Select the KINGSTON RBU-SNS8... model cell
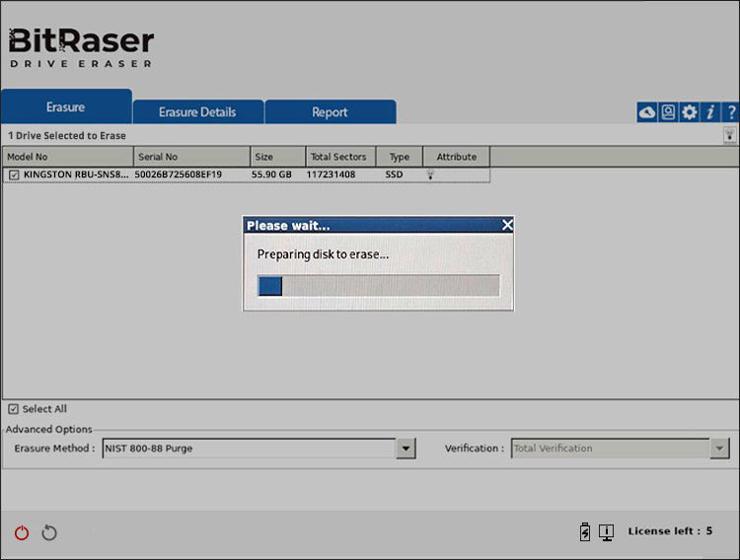Screen dimensions: 740x560 pyautogui.click(x=76, y=175)
